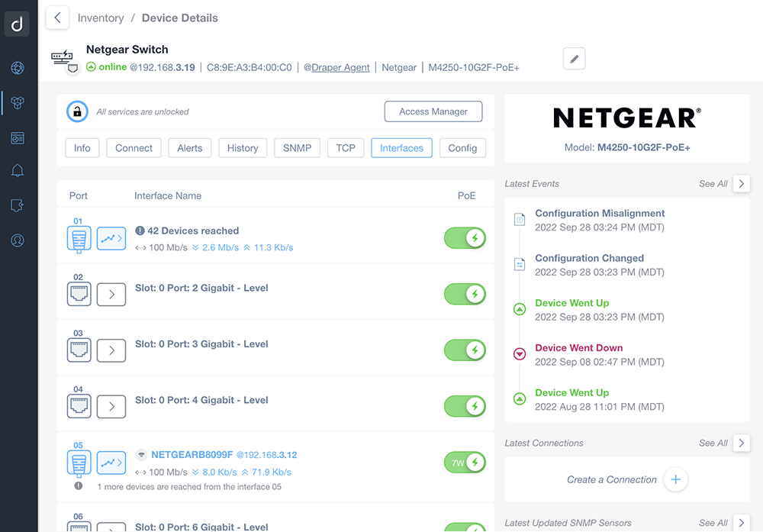
Task: Click model M4250-10G2F-PoE+ under logo
Action: pos(644,147)
